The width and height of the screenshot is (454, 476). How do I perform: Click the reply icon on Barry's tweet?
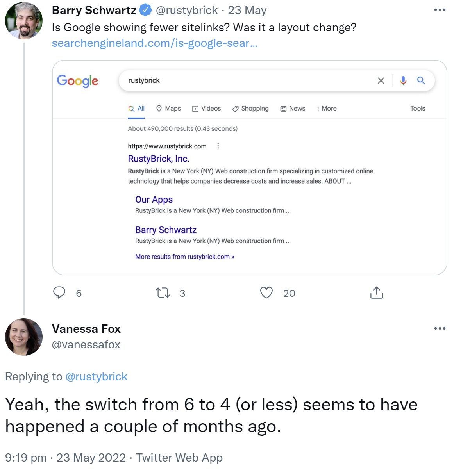59,292
